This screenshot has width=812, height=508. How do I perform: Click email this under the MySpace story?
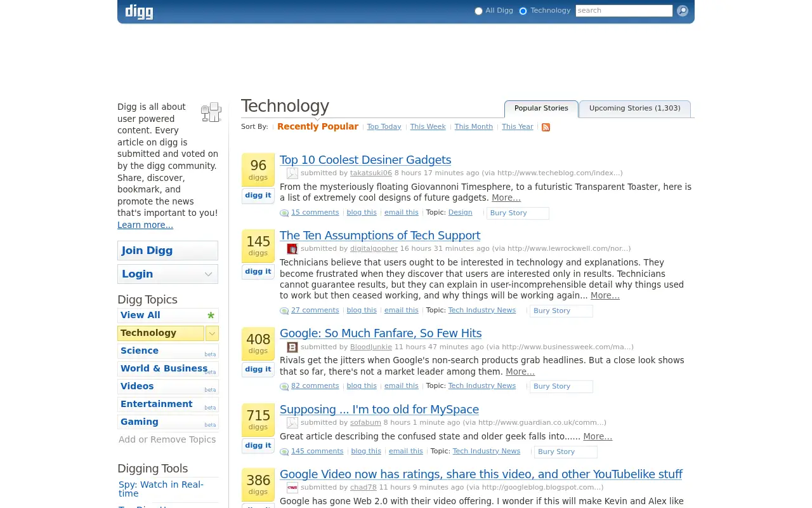point(406,451)
